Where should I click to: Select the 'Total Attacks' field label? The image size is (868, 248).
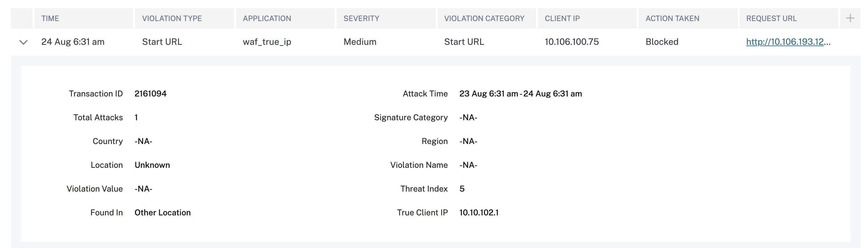[x=98, y=118]
